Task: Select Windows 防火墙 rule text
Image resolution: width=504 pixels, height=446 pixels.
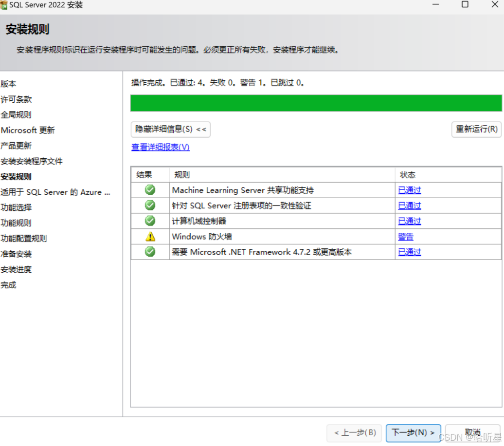Action: pyautogui.click(x=202, y=237)
